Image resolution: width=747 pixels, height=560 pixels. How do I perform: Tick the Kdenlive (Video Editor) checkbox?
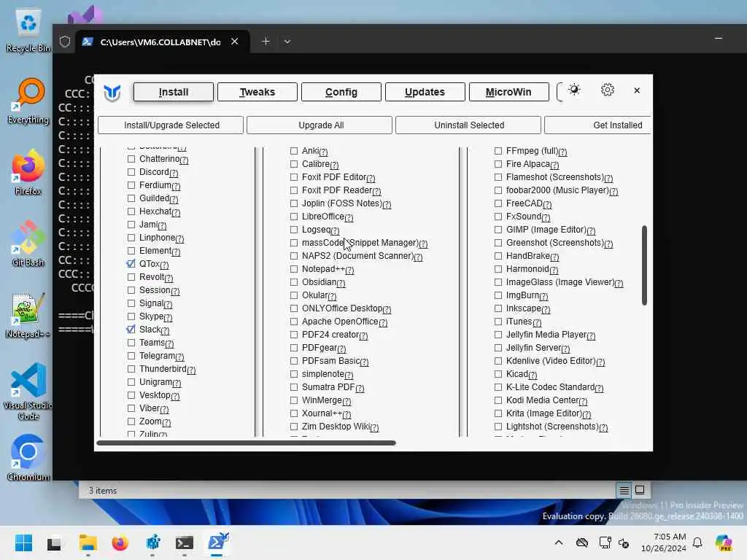coord(498,361)
